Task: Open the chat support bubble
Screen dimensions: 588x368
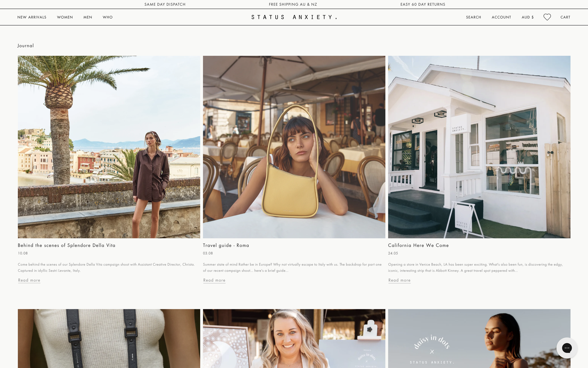Action: [567, 348]
